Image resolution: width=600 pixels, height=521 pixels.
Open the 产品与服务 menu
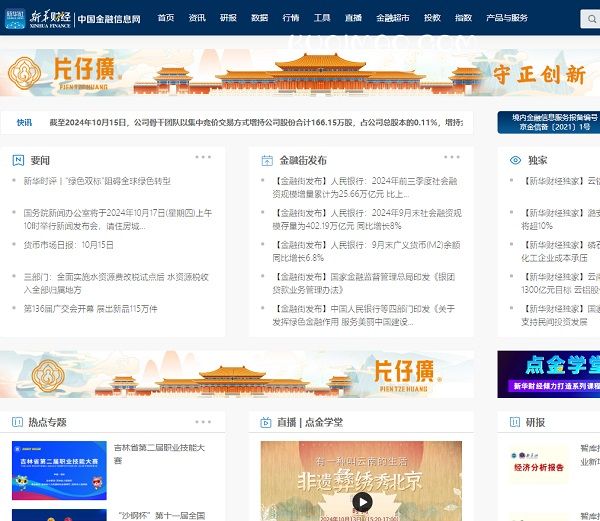coord(507,18)
